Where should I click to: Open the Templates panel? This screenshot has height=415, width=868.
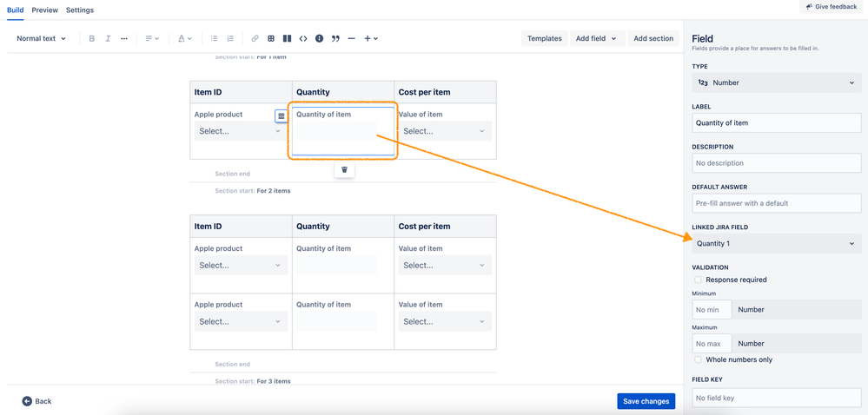tap(544, 39)
